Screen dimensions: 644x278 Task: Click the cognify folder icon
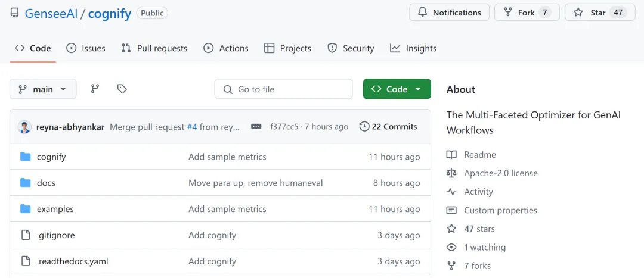pyautogui.click(x=26, y=157)
